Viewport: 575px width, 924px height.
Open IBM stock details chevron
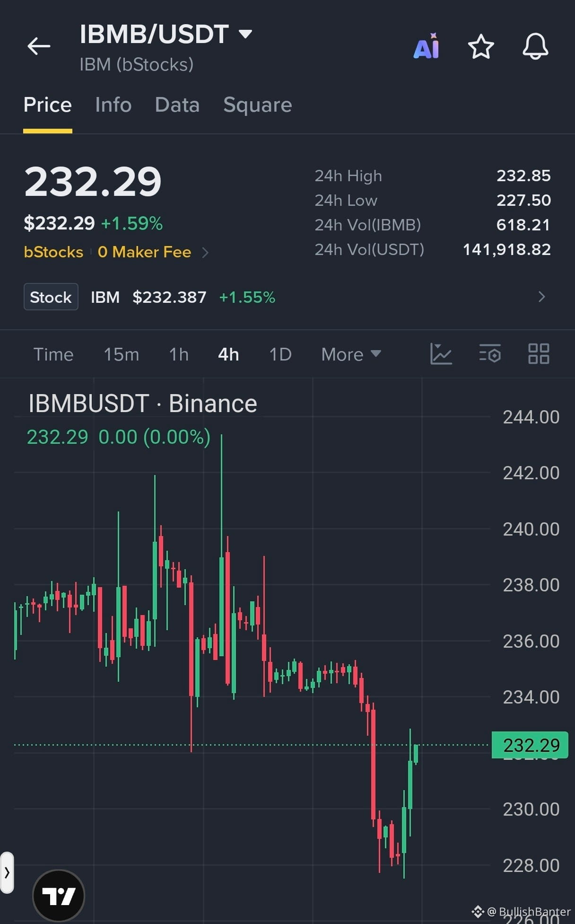[x=542, y=297]
